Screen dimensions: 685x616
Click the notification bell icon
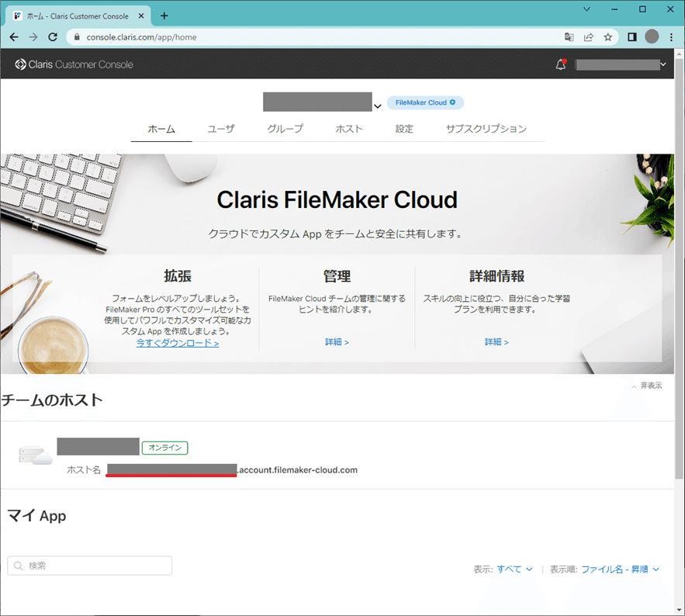(x=560, y=64)
